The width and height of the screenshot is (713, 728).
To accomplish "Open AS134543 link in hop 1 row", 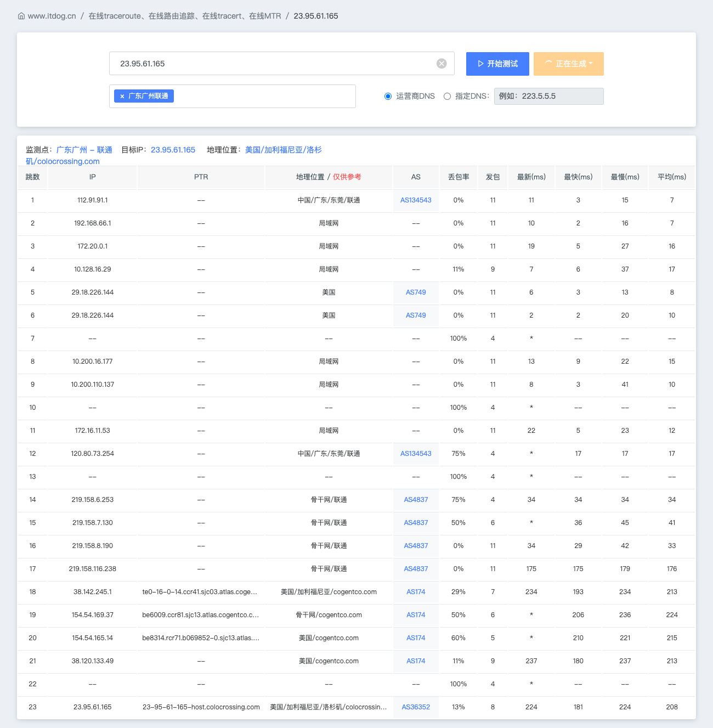I will [416, 200].
